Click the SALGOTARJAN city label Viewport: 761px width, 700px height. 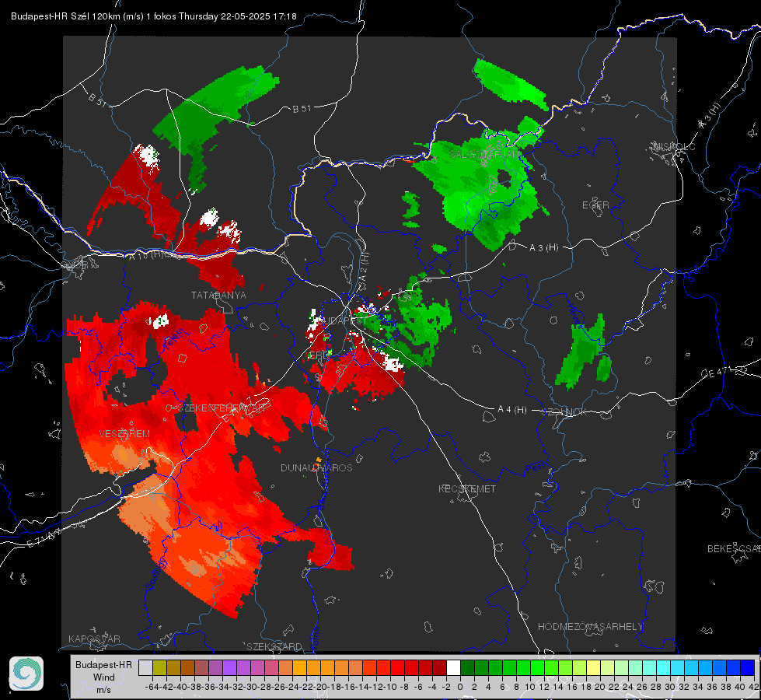tap(483, 155)
